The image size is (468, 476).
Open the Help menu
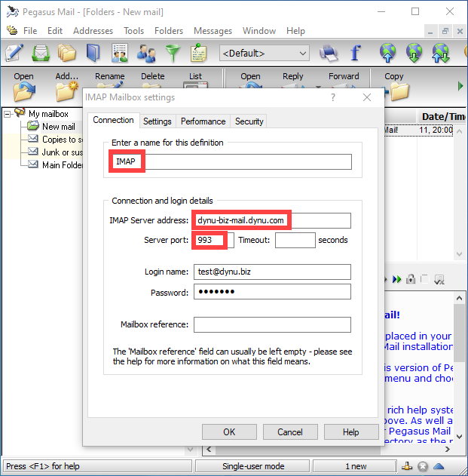(295, 31)
